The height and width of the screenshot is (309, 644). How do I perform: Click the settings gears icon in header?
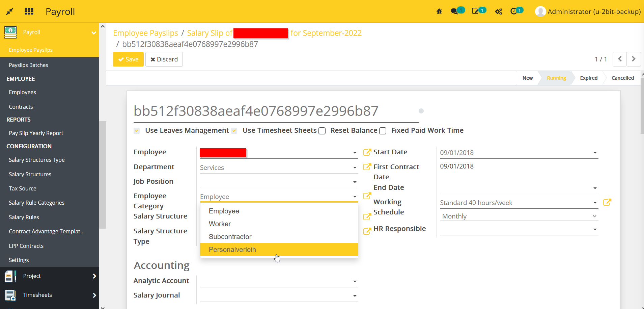[x=498, y=11]
